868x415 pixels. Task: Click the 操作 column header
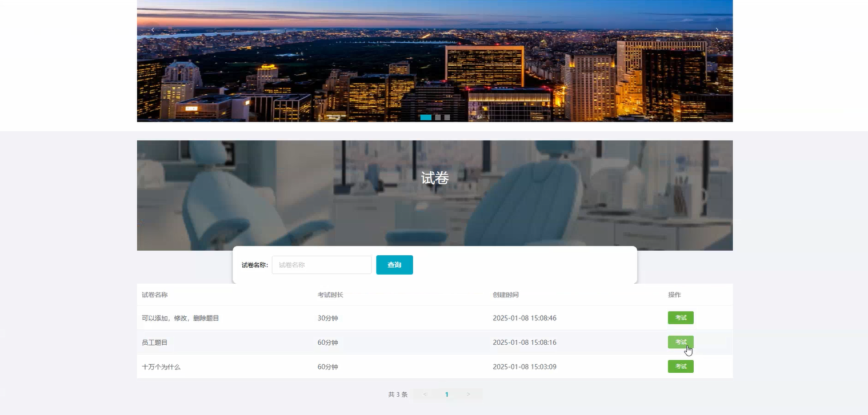674,295
